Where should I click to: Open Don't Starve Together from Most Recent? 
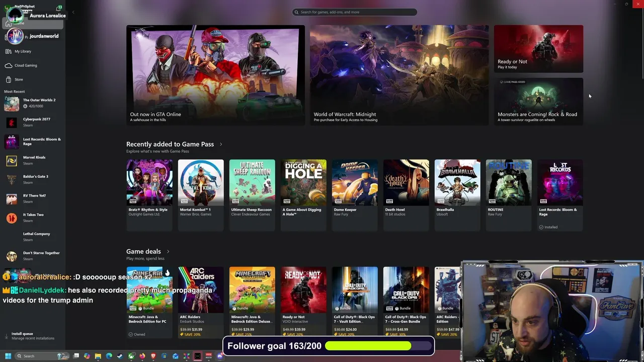[33, 256]
